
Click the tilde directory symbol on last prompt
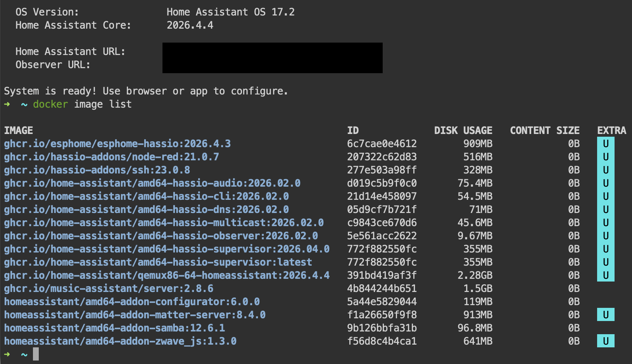[24, 354]
